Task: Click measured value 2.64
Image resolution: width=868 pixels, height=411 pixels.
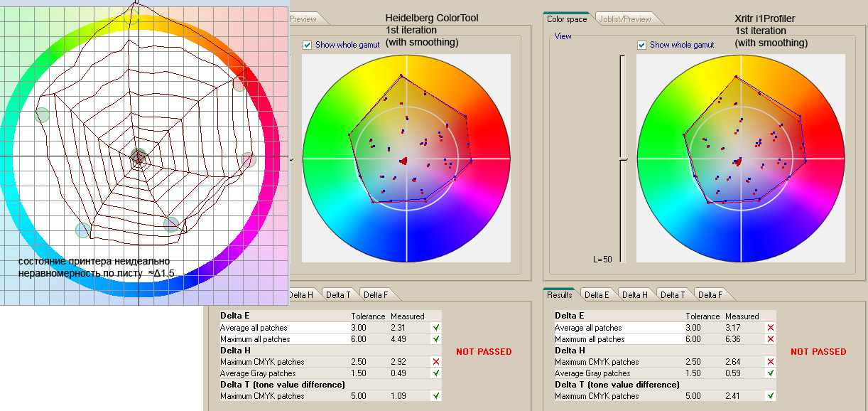Action: pos(732,362)
